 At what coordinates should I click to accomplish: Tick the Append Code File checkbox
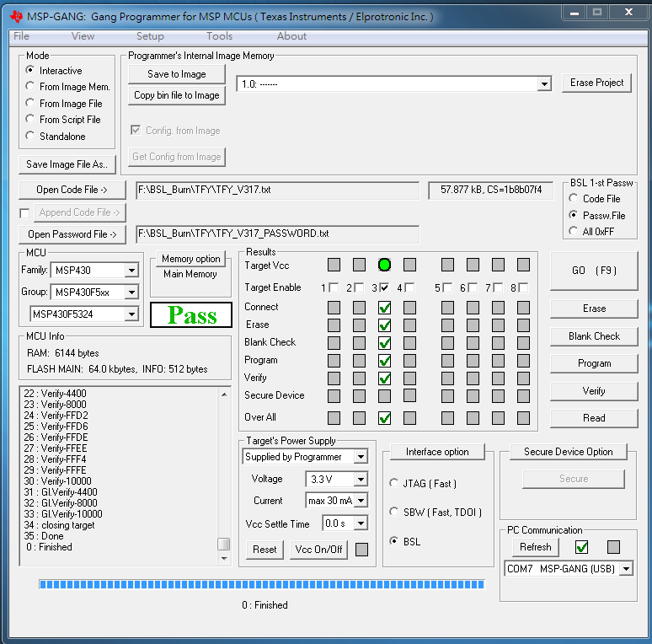tap(24, 213)
